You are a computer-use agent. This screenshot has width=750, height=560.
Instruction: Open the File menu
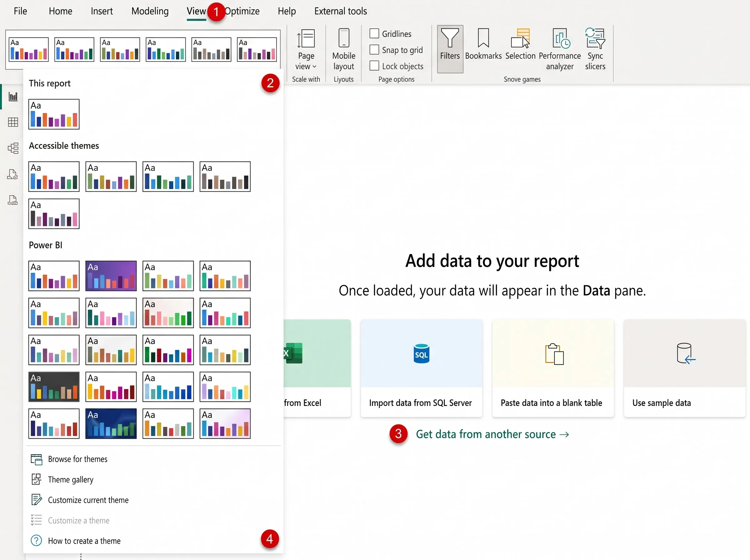coord(20,11)
